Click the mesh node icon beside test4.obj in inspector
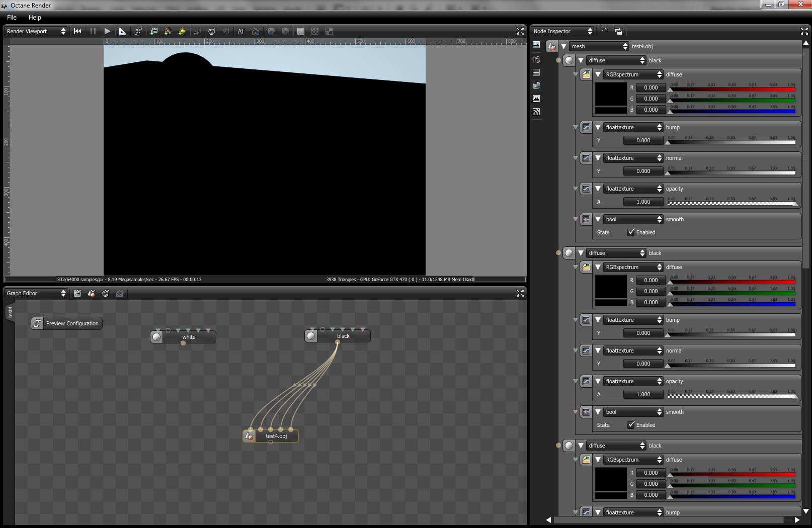812x528 pixels. (x=552, y=46)
